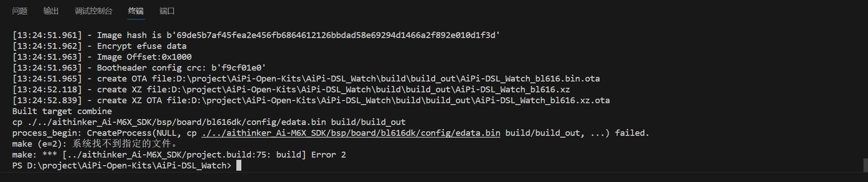Show the 端口 tab
This screenshot has height=182, width=868.
click(x=167, y=11)
